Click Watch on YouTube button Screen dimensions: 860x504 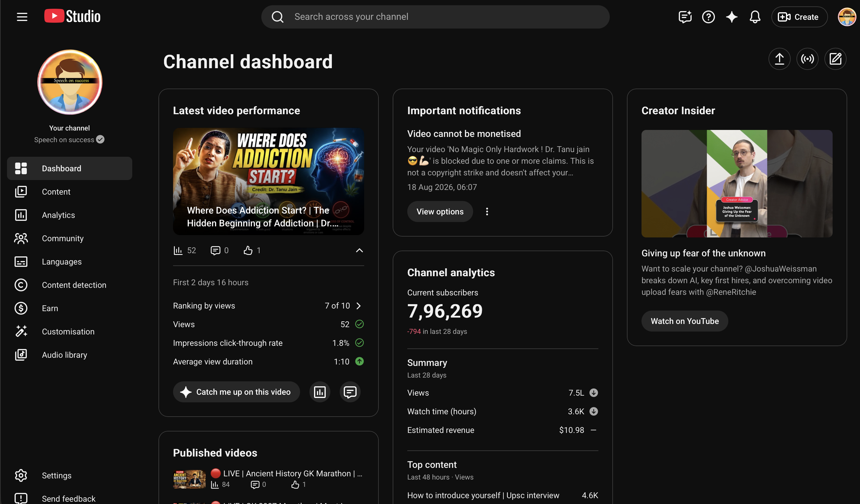(x=685, y=321)
